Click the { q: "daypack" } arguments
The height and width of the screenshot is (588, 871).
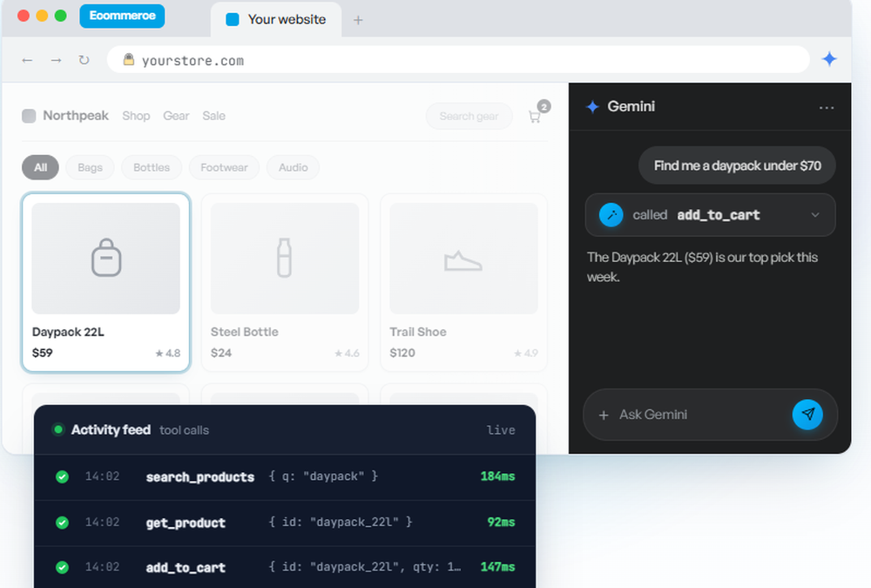323,476
